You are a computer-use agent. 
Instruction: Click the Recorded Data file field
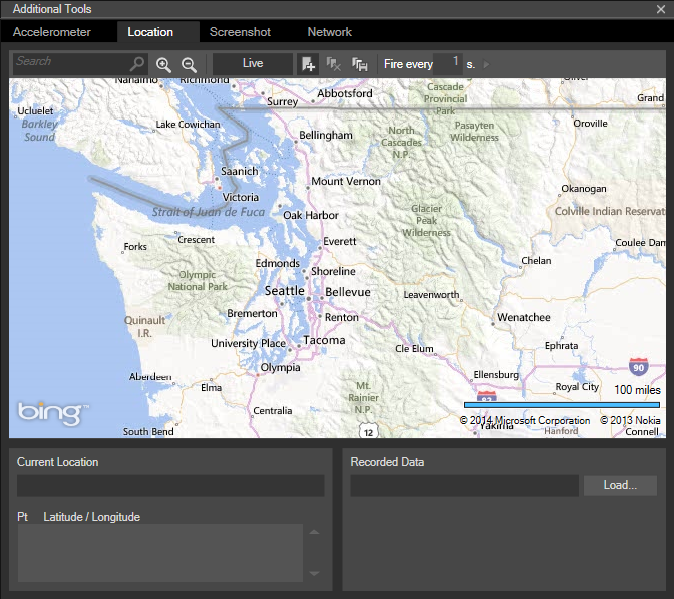coord(465,486)
